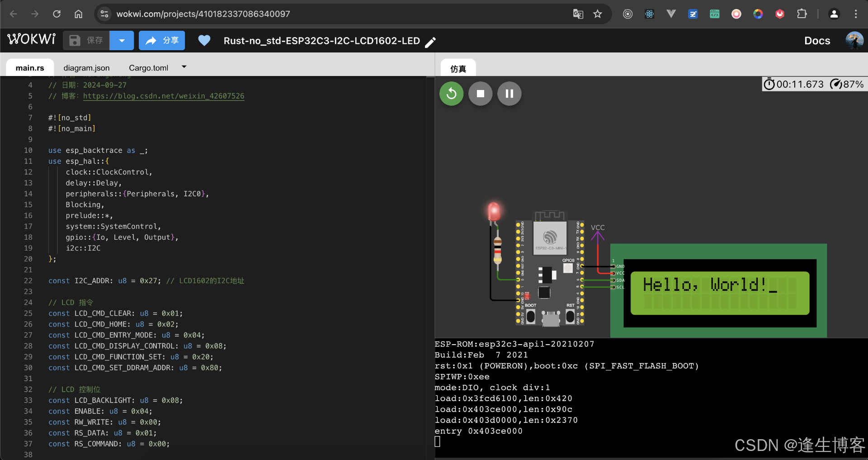Expand the save options dropdown arrow
Image resolution: width=868 pixels, height=460 pixels.
click(x=122, y=41)
